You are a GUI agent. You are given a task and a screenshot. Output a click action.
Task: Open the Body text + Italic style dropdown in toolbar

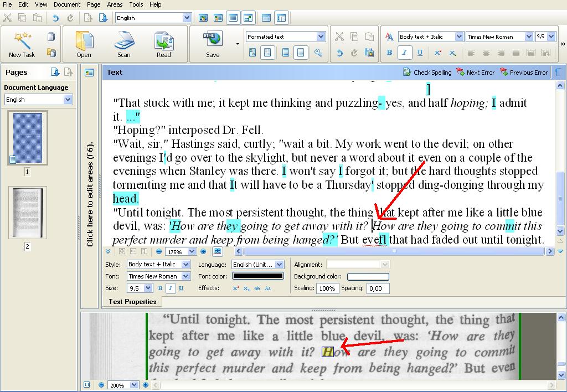click(459, 37)
